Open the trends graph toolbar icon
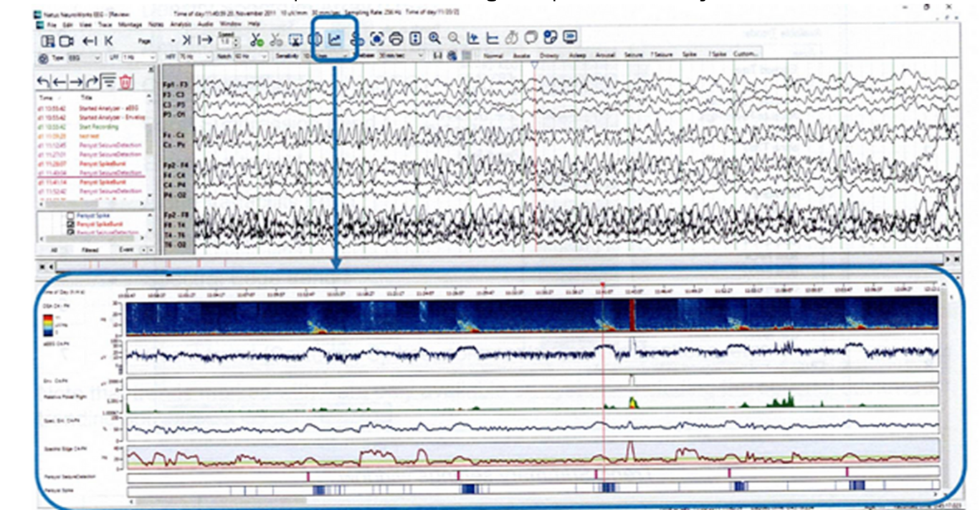This screenshot has height=510, width=980. (334, 39)
